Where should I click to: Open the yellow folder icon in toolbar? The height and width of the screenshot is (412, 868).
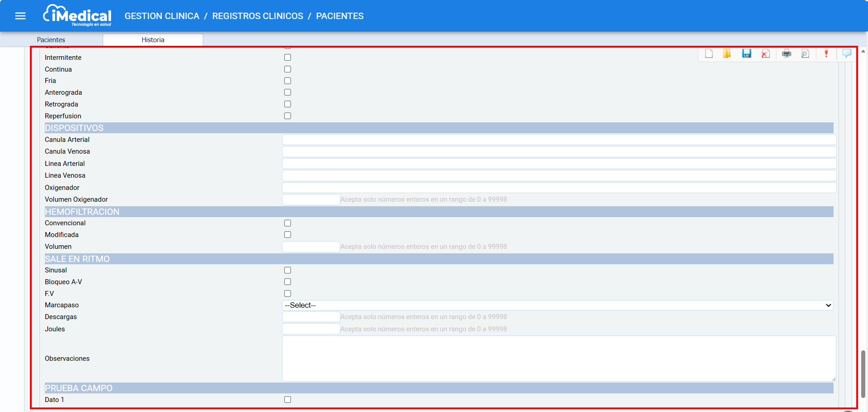point(727,54)
